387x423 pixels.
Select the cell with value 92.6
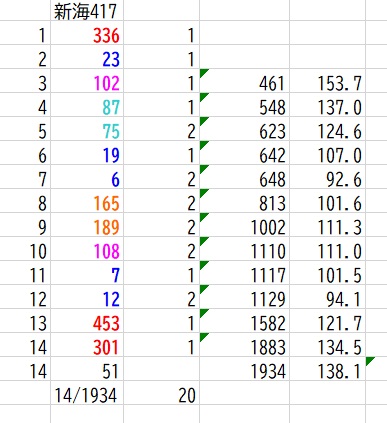pos(327,179)
